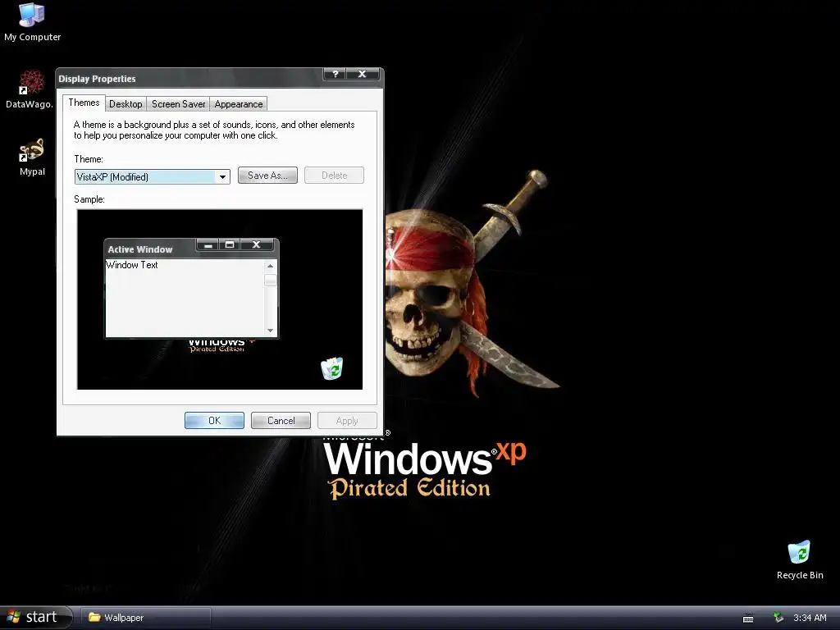Click the Save As... button

click(x=267, y=176)
